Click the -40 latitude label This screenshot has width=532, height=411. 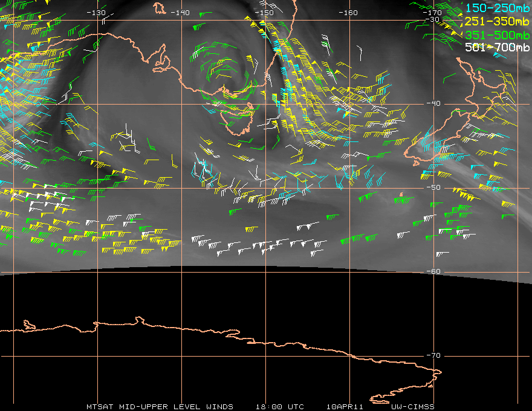(x=433, y=103)
